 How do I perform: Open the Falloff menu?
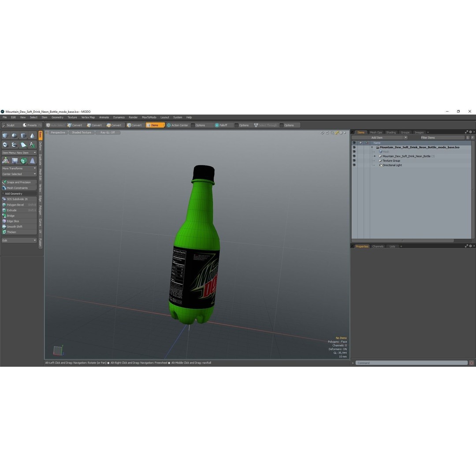(221, 125)
